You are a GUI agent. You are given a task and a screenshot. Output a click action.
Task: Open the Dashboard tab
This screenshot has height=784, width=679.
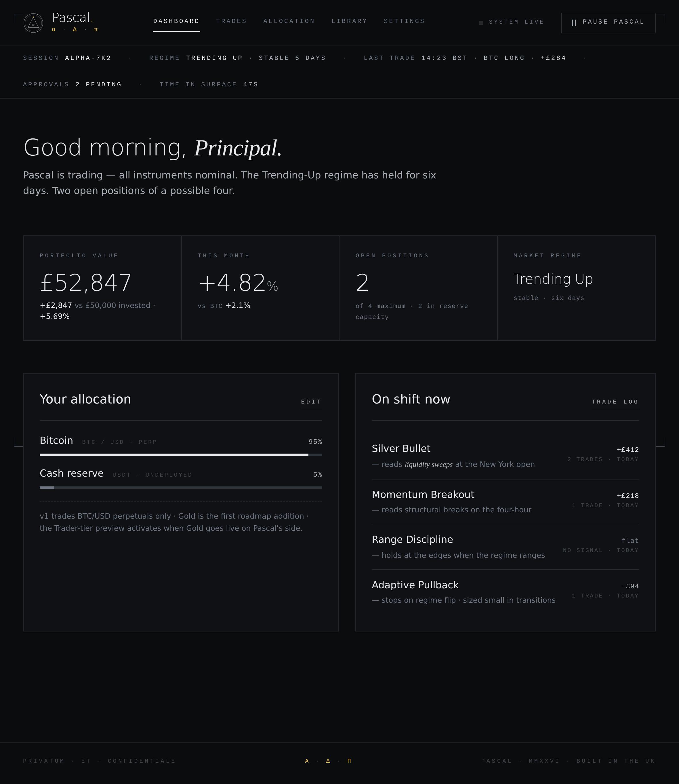point(176,21)
